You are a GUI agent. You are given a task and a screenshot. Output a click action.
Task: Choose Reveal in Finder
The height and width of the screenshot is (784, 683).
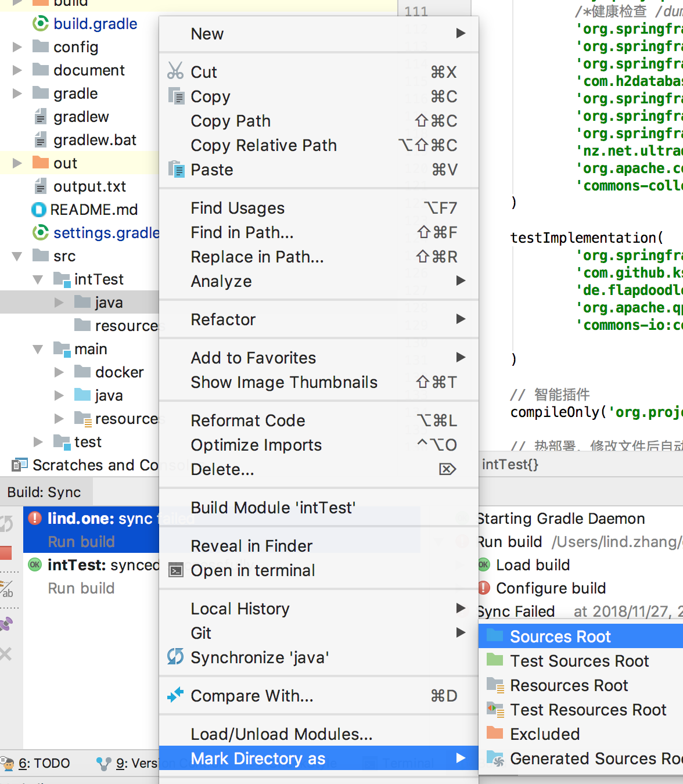point(319,546)
